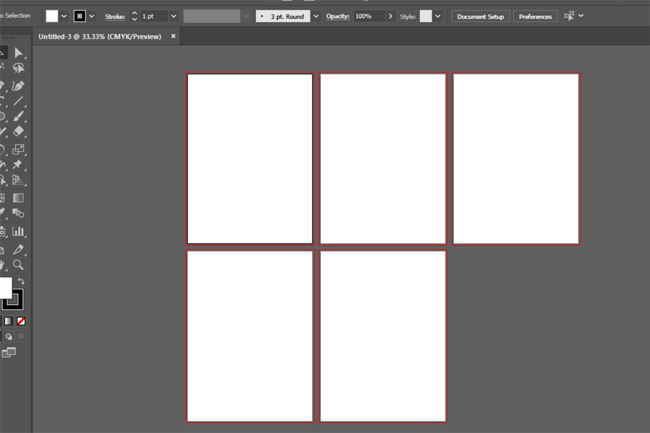This screenshot has width=650, height=433.
Task: Click the None color mode icon
Action: click(21, 321)
